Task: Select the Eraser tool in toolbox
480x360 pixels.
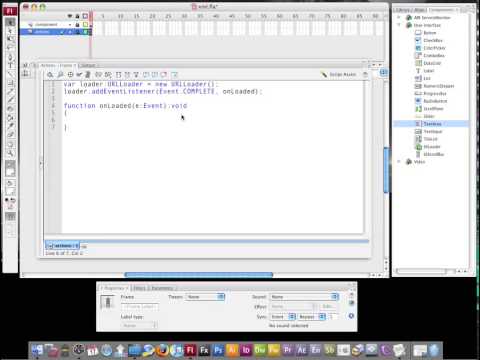Action: (10, 135)
